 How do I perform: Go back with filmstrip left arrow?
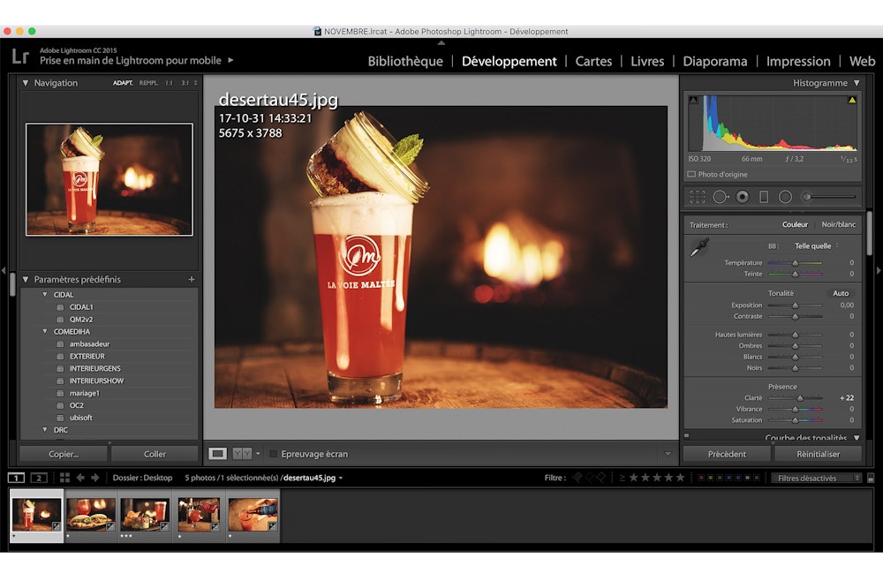[80, 478]
